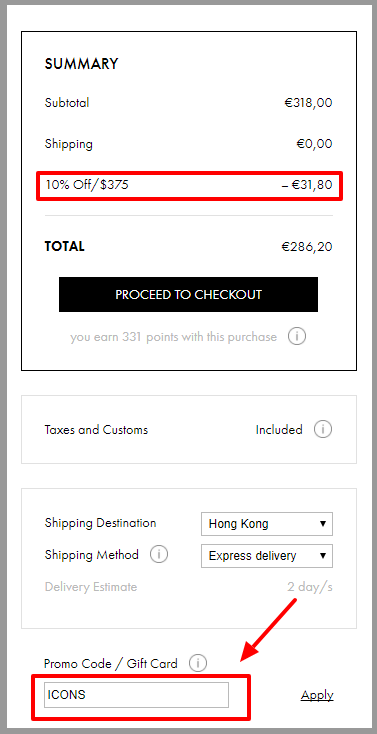Viewport: 377px width, 734px height.
Task: Focus the promo code field containing ICONS
Action: (x=136, y=695)
